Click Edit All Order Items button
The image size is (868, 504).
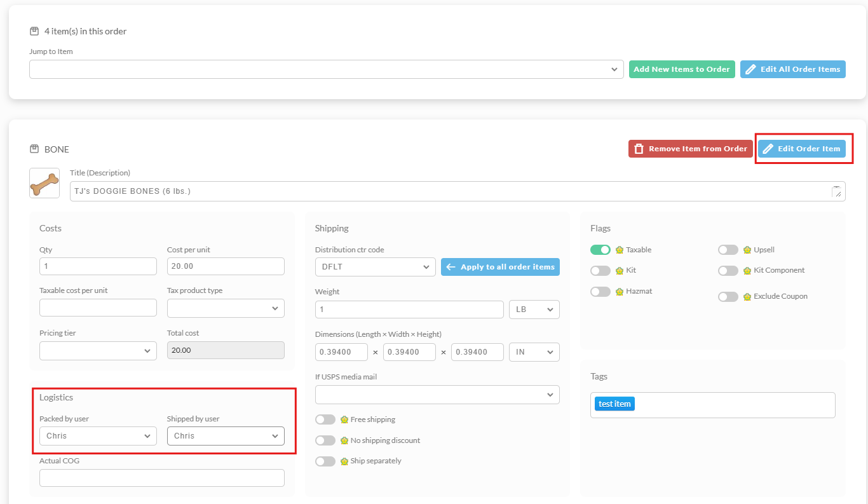coord(793,69)
